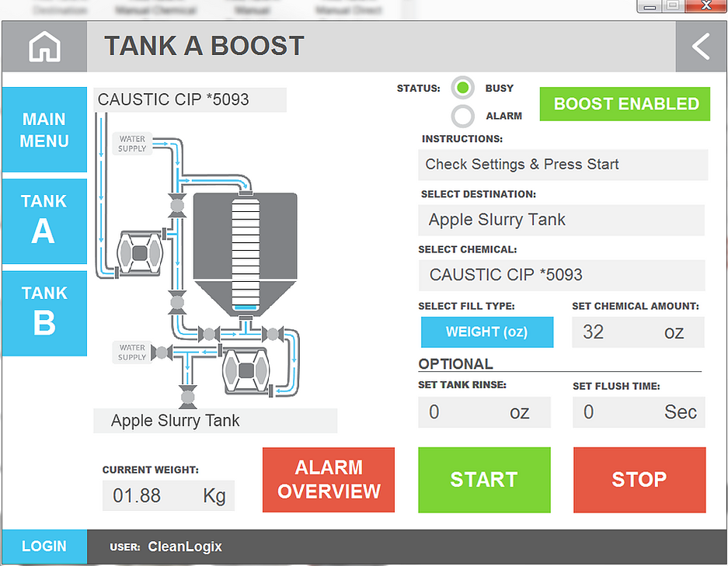Click the Set Flush Time field
This screenshot has height=566, width=728.
pos(639,412)
